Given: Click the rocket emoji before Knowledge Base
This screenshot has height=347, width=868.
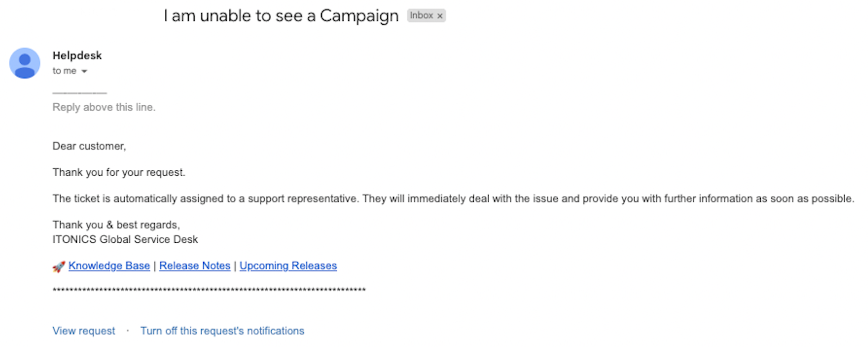Looking at the screenshot, I should (59, 267).
